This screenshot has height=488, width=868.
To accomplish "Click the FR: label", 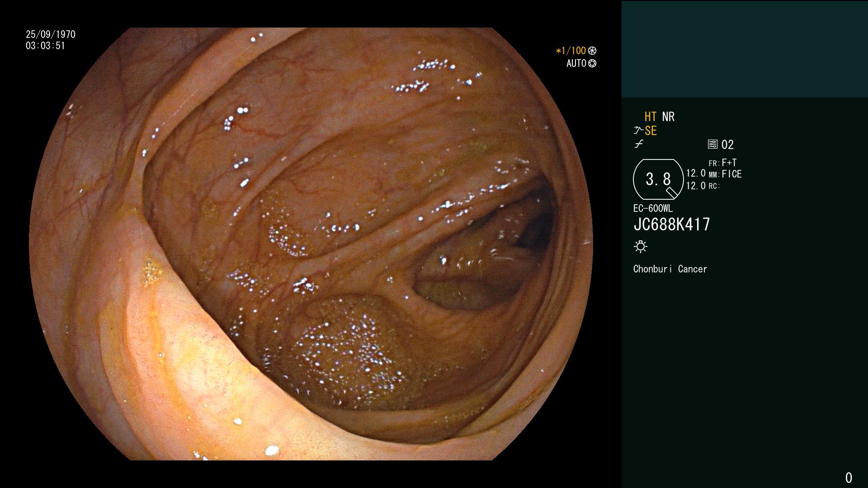I will [x=714, y=164].
